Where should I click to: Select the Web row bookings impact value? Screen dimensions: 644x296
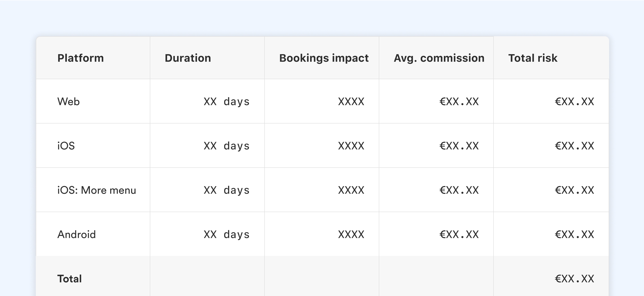(351, 102)
